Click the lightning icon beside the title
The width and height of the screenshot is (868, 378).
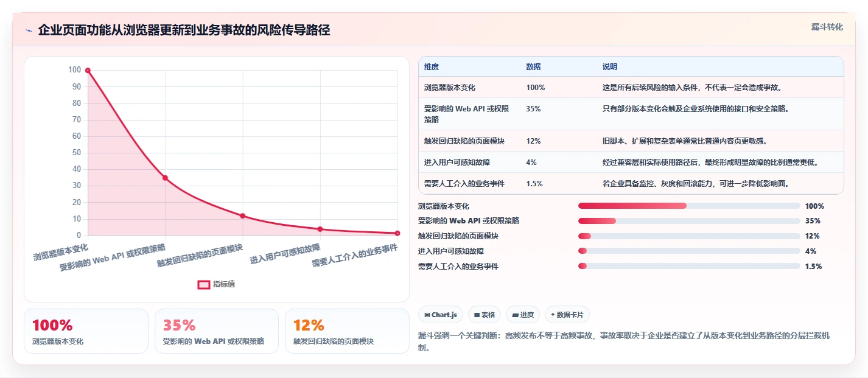click(29, 30)
